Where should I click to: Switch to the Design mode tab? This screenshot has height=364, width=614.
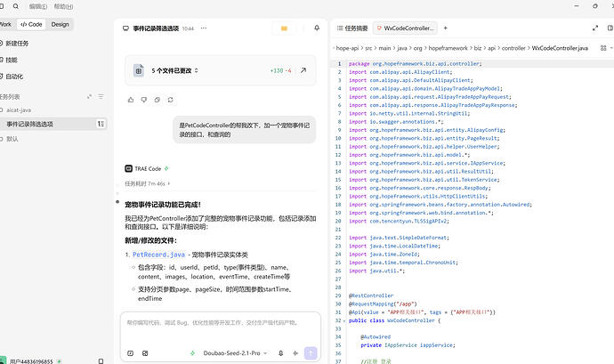[60, 24]
